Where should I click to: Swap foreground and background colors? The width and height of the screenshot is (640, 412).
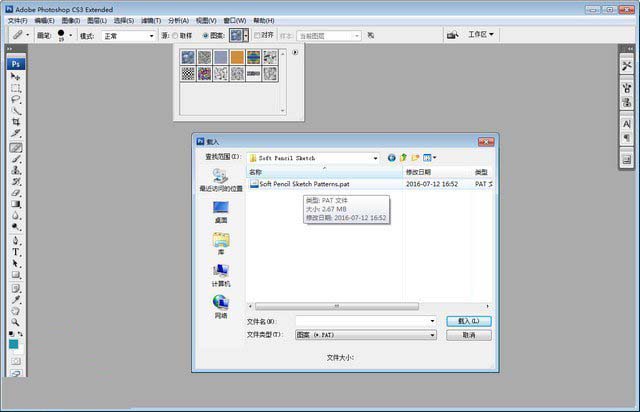20,334
